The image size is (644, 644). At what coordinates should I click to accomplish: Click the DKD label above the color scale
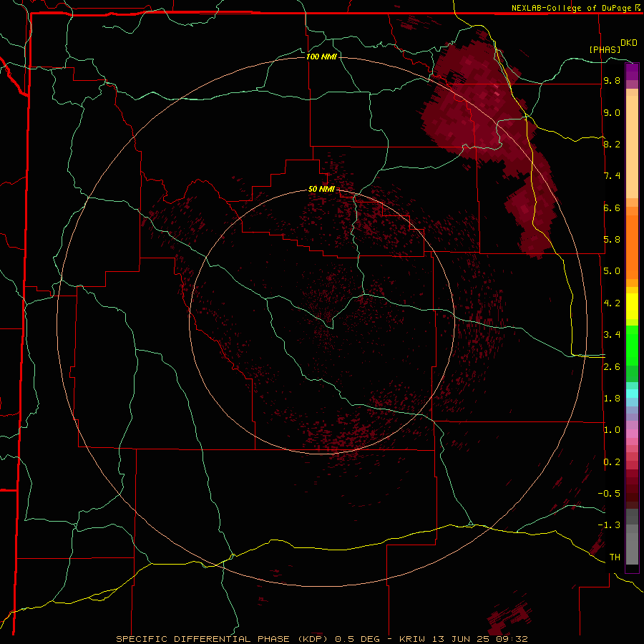click(629, 43)
